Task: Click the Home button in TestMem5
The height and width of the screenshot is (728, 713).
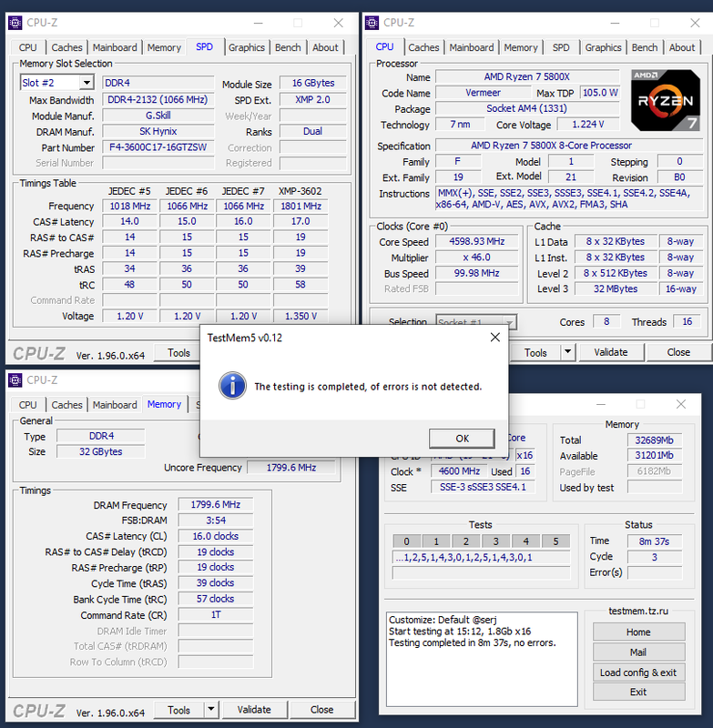Action: pos(638,632)
